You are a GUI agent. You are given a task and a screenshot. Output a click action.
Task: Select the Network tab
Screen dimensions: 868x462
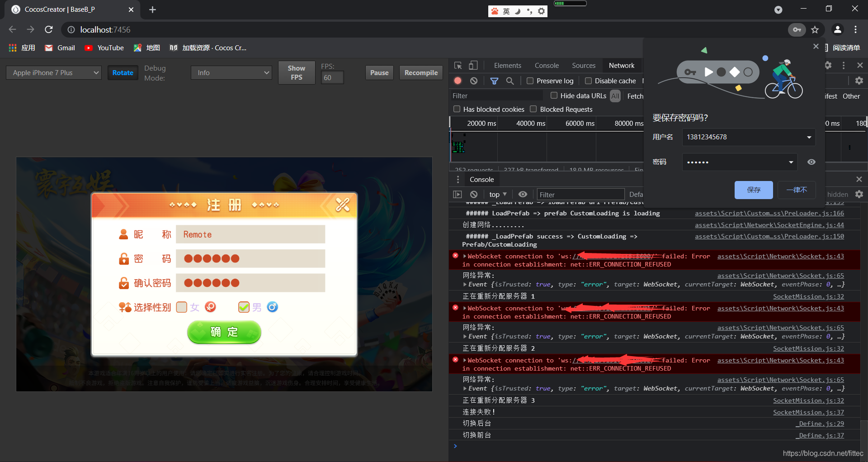[622, 66]
